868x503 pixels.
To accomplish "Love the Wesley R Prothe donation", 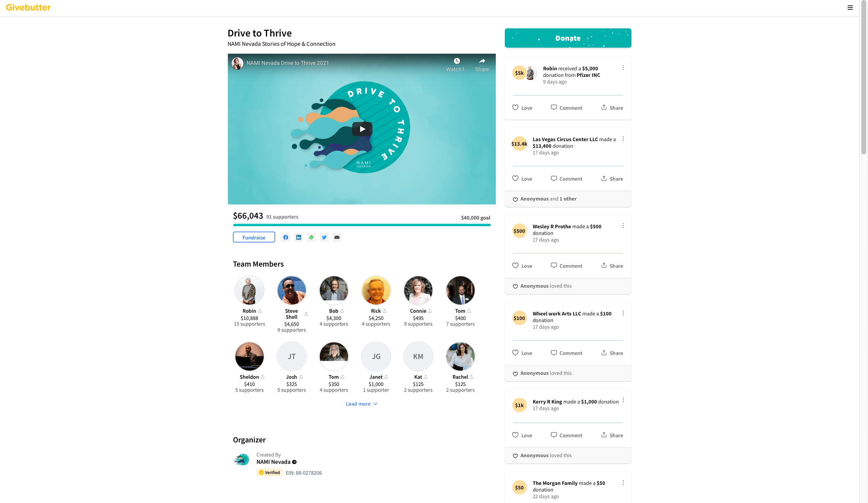I will tap(522, 266).
